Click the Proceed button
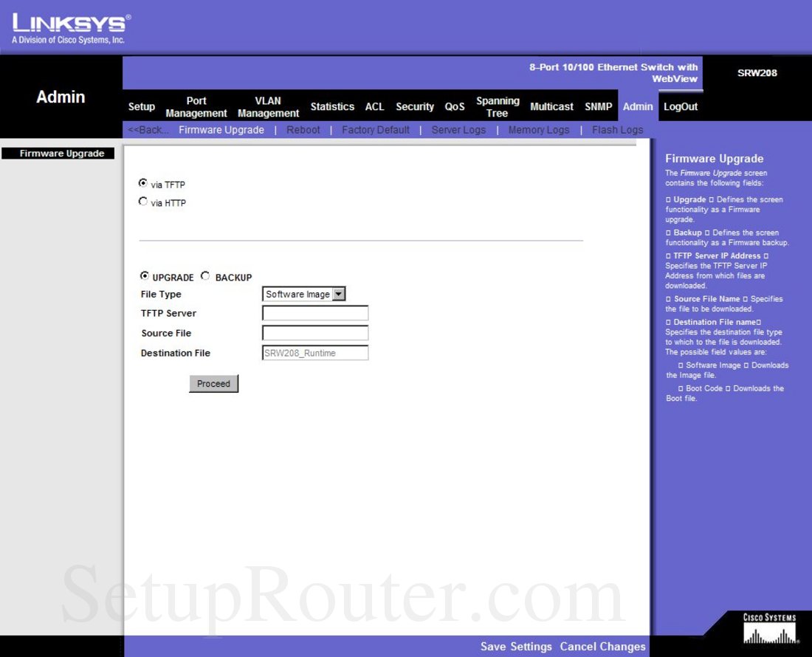 tap(213, 384)
